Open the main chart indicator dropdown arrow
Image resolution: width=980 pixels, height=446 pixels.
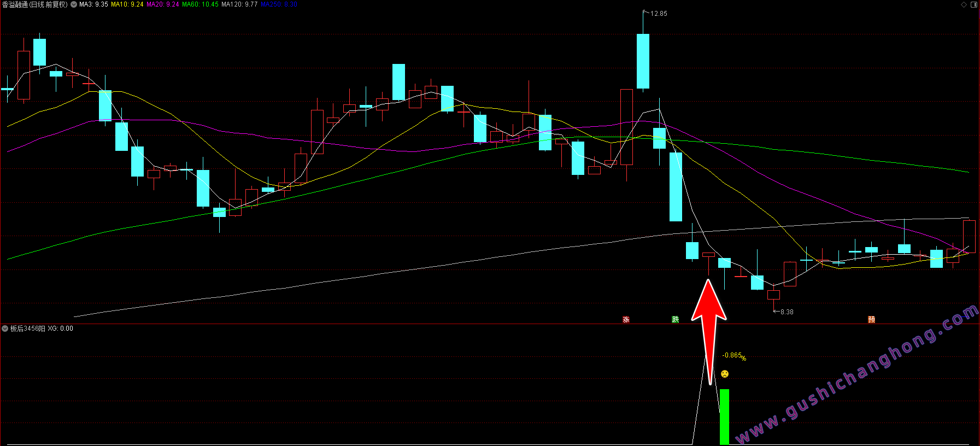(x=74, y=4)
